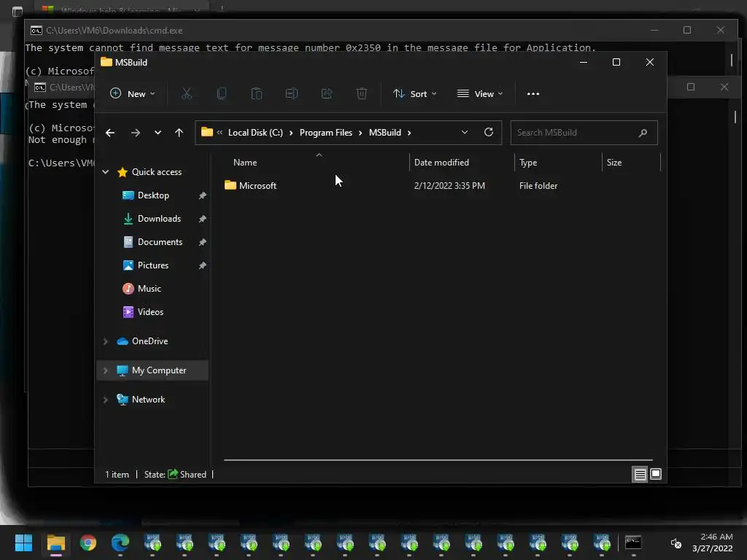The width and height of the screenshot is (747, 560).
Task: Refresh the MSBuild folder view
Action: click(489, 133)
